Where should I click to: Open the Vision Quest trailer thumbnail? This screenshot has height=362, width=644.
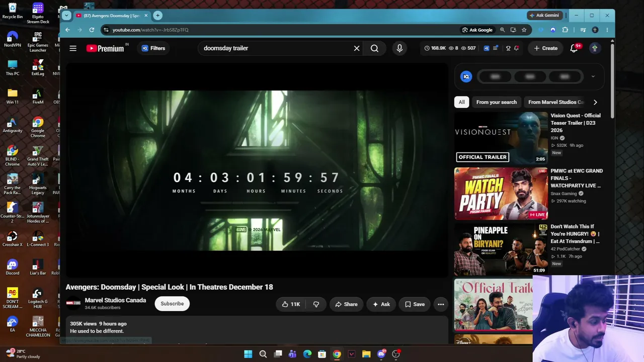pyautogui.click(x=501, y=138)
